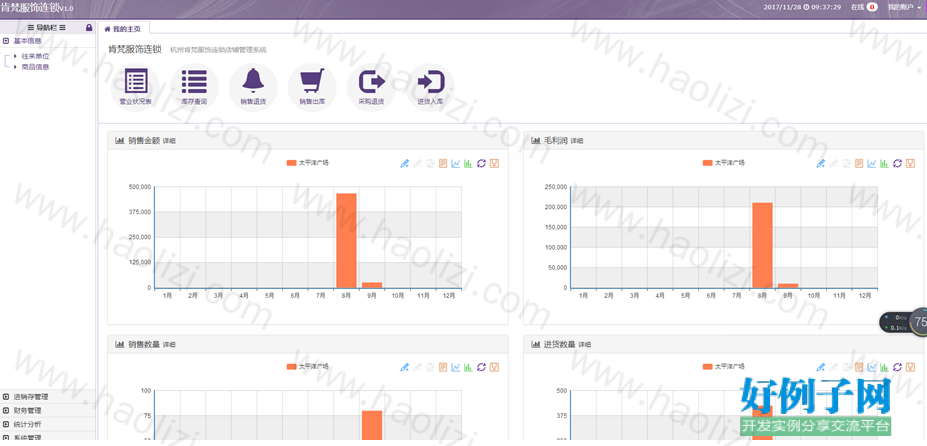The height and width of the screenshot is (446, 927).
Task: Select the mark pen in 进货数量 chart
Action: (x=821, y=367)
